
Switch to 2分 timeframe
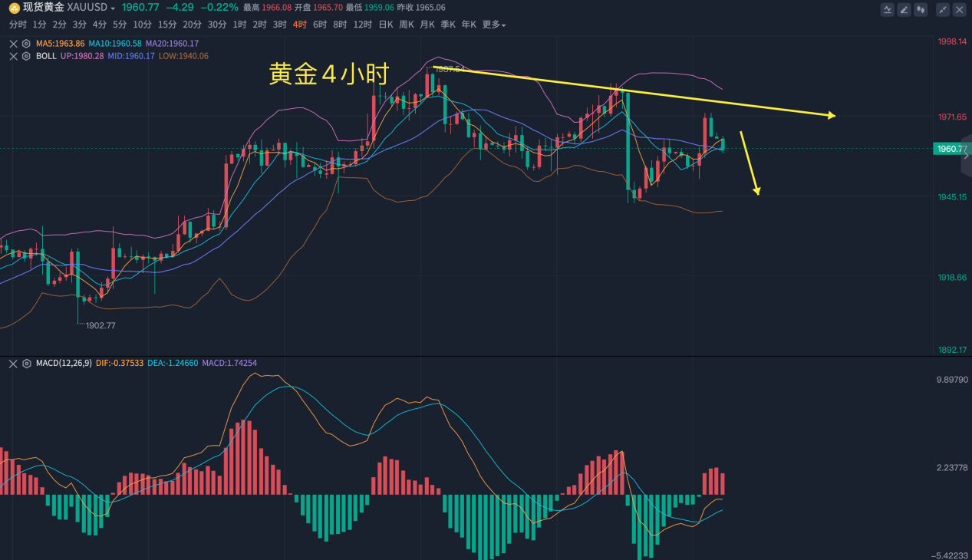coord(60,25)
